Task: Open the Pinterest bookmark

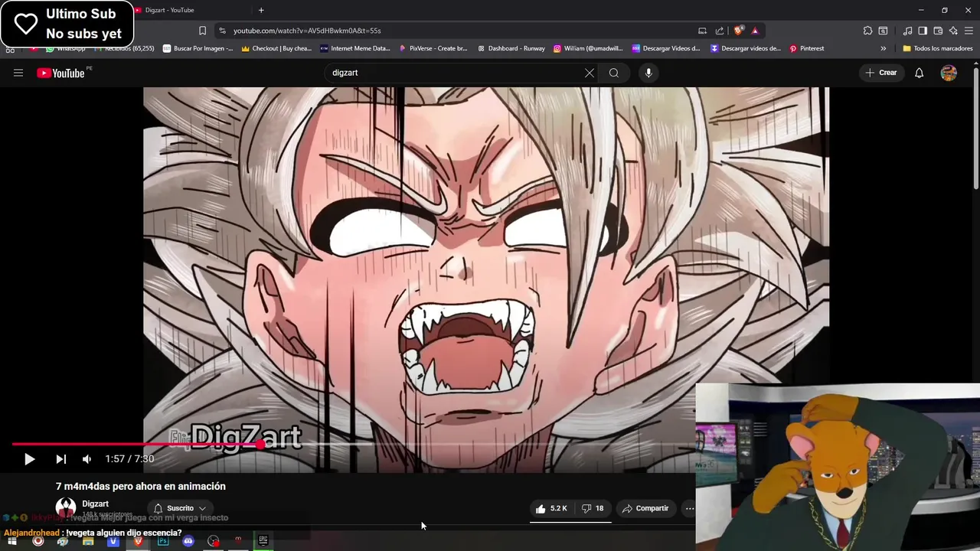Action: click(807, 48)
